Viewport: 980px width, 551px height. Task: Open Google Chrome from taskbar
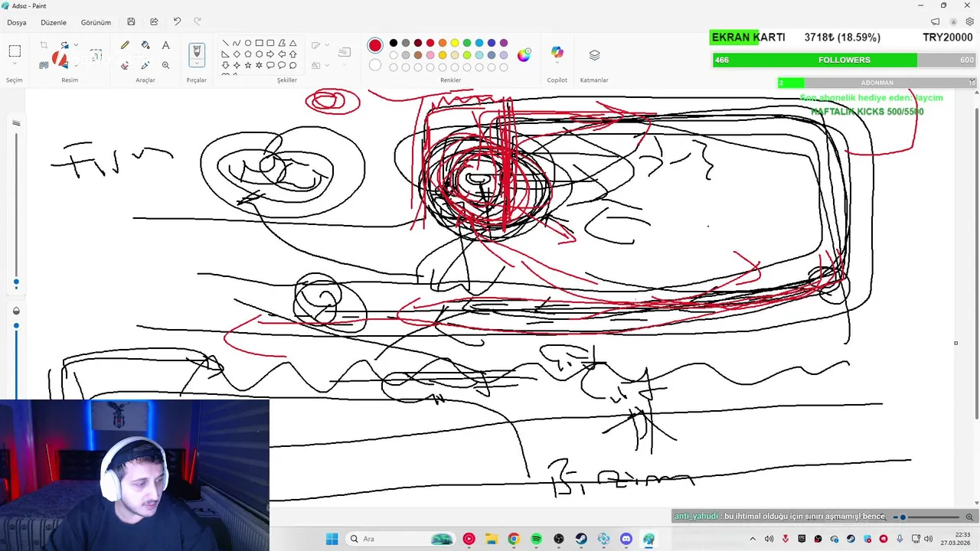(514, 539)
